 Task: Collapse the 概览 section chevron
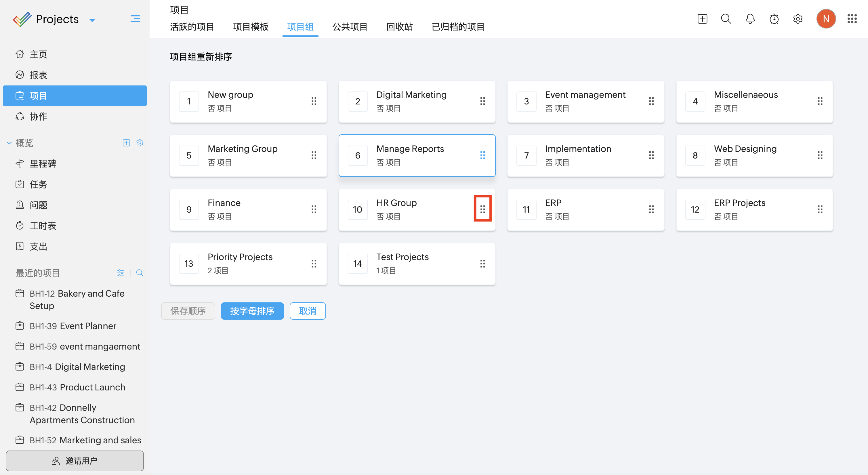[x=9, y=143]
